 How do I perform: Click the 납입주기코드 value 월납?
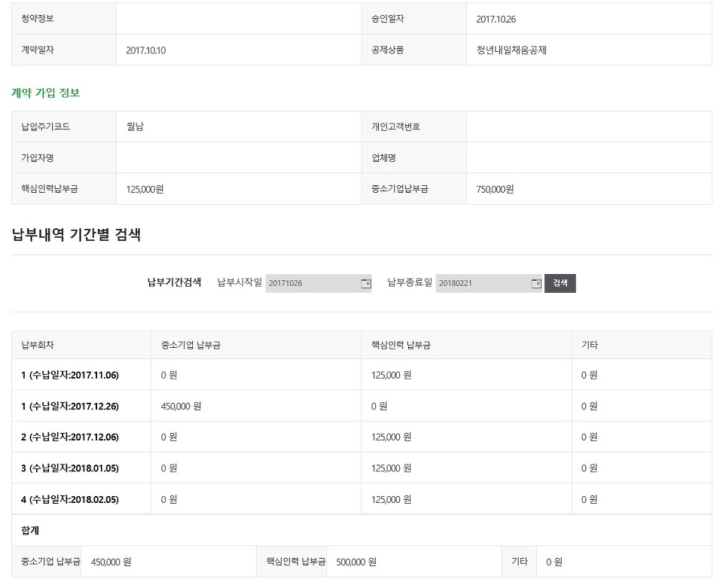point(135,126)
